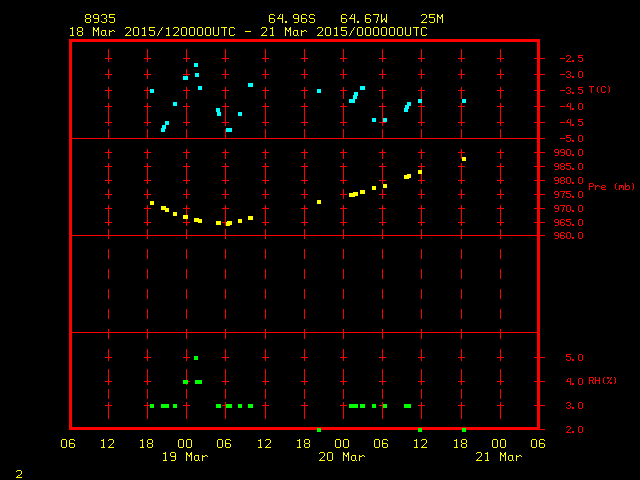This screenshot has height=480, width=640.
Task: Click the page number 2 in corner
Action: (19, 474)
